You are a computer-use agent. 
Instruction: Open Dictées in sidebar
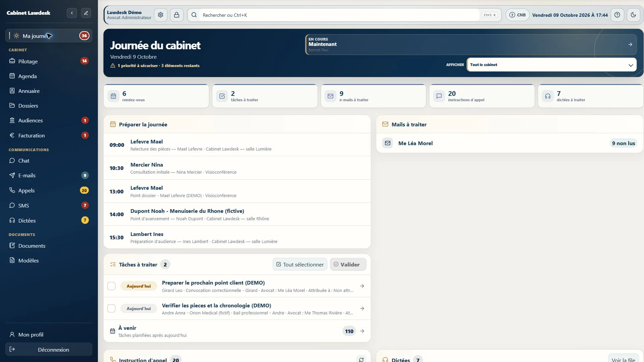click(49, 221)
